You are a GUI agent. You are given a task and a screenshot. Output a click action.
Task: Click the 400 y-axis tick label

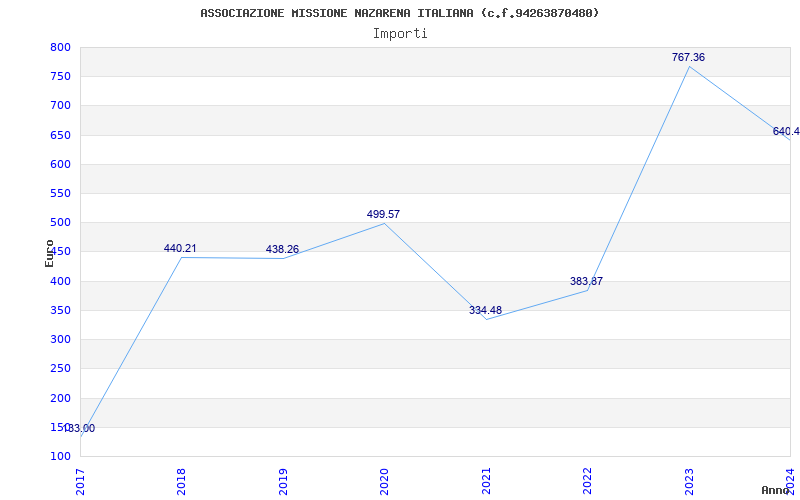tap(60, 281)
